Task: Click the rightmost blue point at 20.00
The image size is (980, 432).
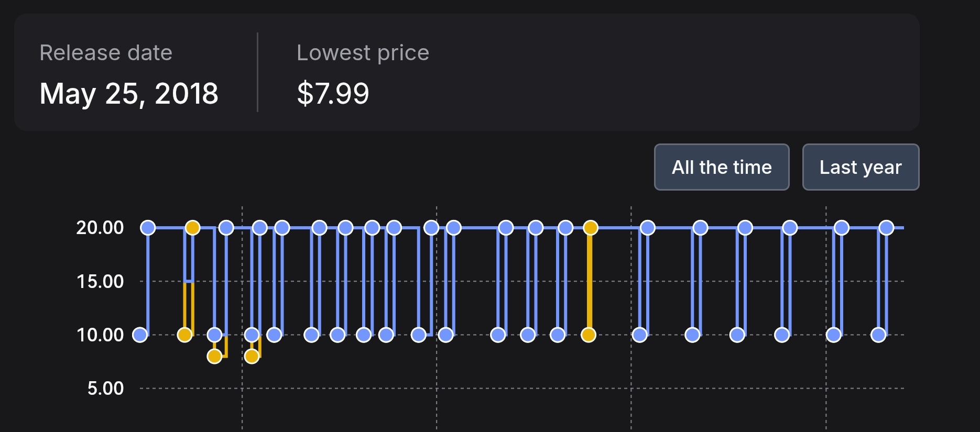Action: click(886, 228)
